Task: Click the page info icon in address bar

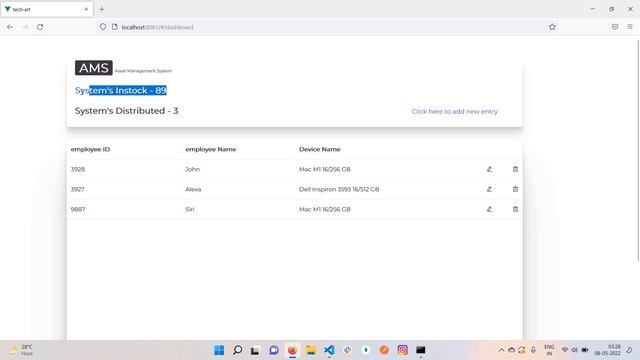Action: 115,27
